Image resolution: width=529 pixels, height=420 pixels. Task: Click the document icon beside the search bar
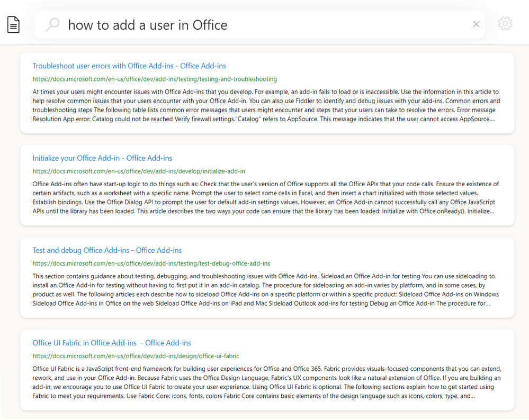[x=13, y=25]
